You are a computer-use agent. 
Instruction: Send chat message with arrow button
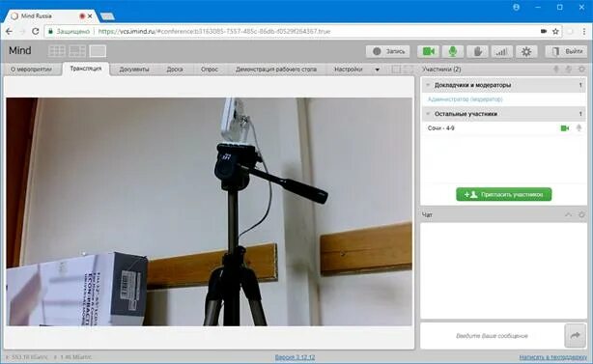tap(576, 335)
